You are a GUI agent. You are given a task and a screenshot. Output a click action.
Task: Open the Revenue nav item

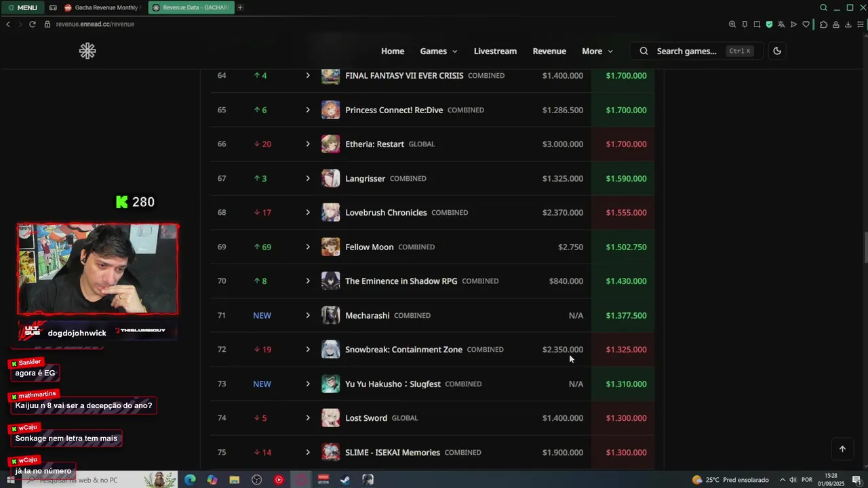(549, 51)
